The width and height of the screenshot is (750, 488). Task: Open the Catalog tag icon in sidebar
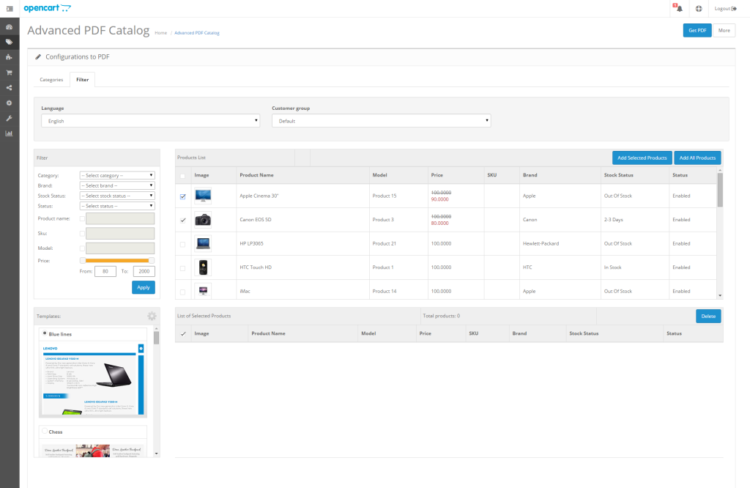tap(9, 42)
